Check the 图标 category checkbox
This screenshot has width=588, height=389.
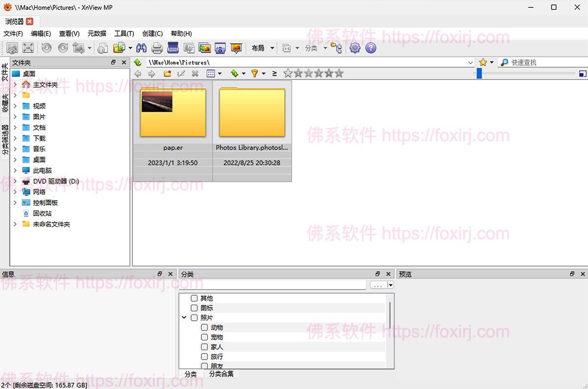tap(194, 308)
